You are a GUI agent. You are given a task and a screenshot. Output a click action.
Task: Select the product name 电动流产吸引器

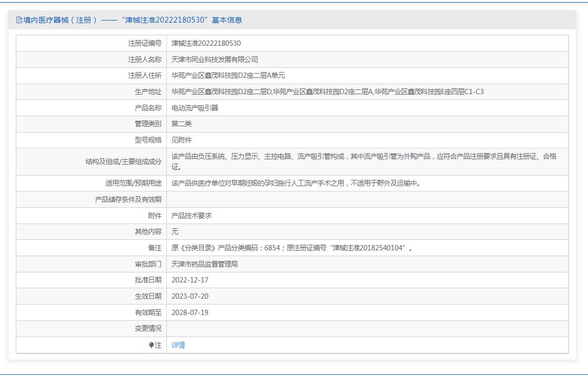[195, 108]
